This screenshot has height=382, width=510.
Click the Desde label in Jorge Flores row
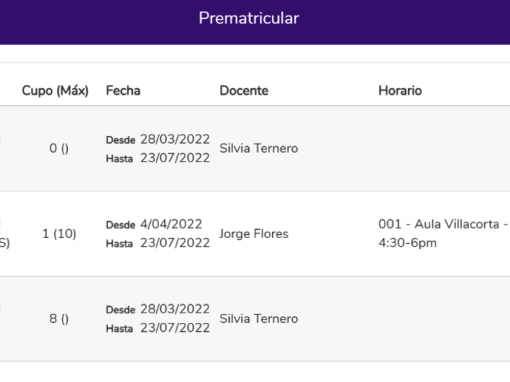pos(120,225)
